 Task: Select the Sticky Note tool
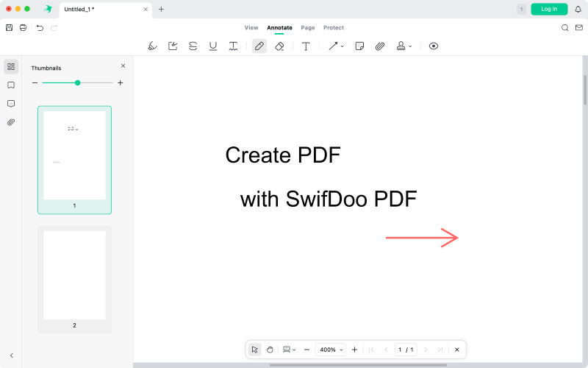coord(359,46)
